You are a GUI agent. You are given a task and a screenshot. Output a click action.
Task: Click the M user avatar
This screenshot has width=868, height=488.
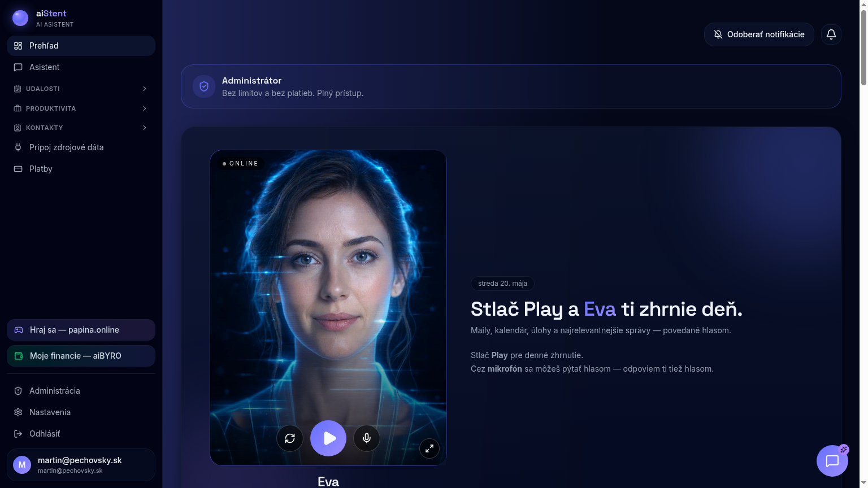tap(22, 465)
